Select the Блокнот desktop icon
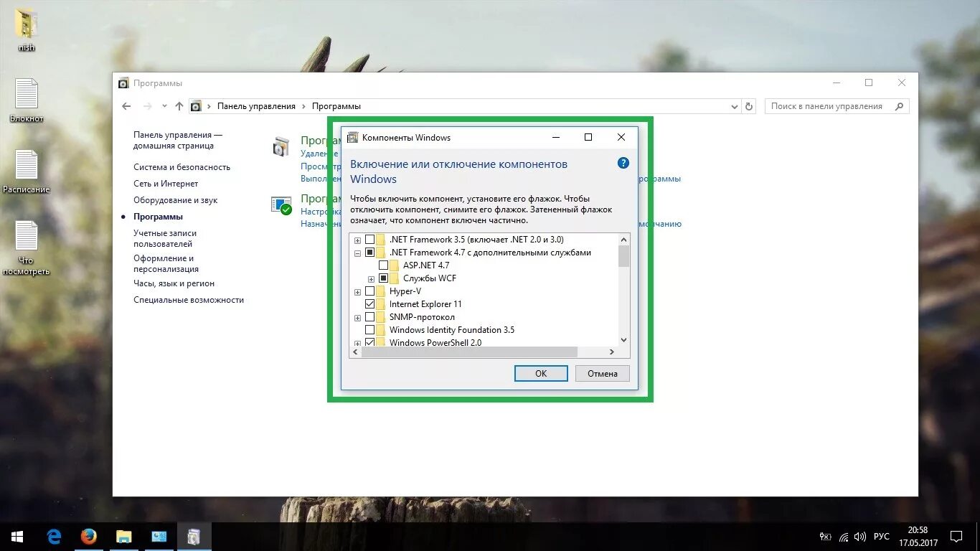This screenshot has height=551, width=980. (27, 100)
